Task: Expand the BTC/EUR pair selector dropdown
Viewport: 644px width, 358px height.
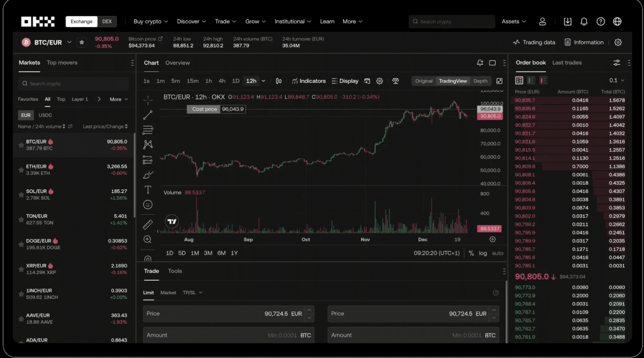Action: [69, 42]
